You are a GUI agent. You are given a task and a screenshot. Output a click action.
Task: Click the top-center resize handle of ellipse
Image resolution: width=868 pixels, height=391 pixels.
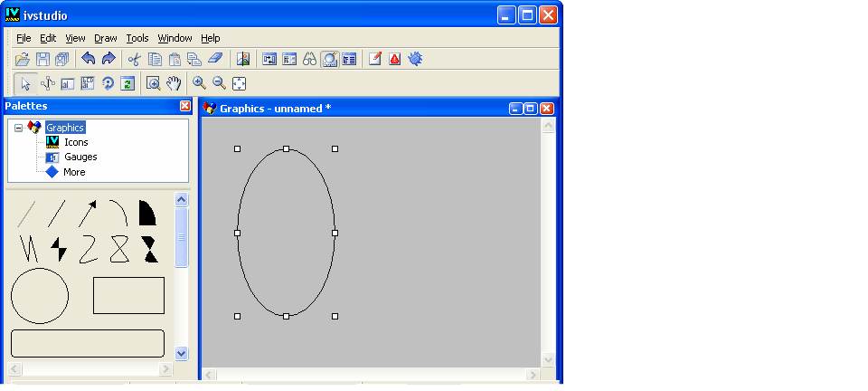tap(287, 148)
